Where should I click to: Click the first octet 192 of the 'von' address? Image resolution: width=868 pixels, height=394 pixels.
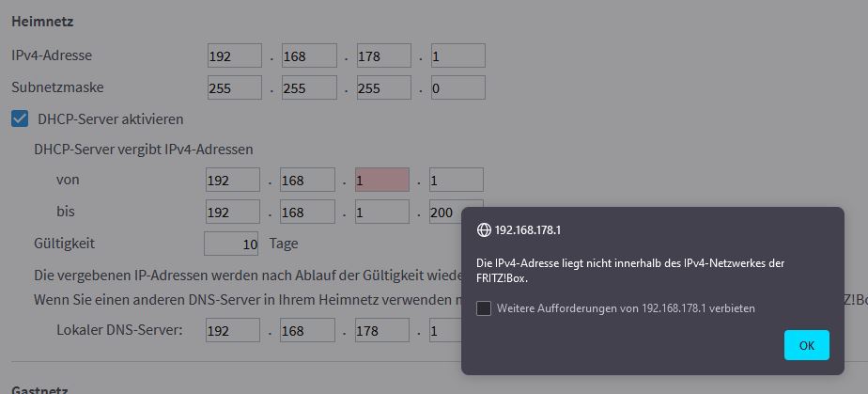click(x=233, y=180)
